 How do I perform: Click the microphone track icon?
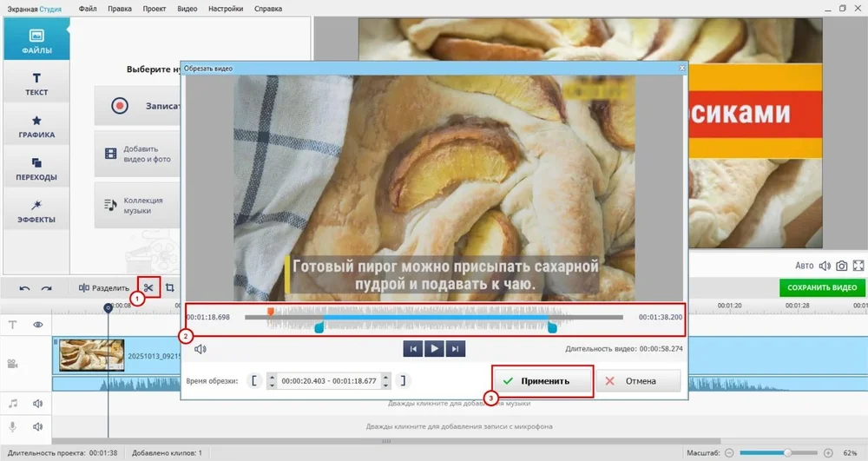pyautogui.click(x=13, y=426)
